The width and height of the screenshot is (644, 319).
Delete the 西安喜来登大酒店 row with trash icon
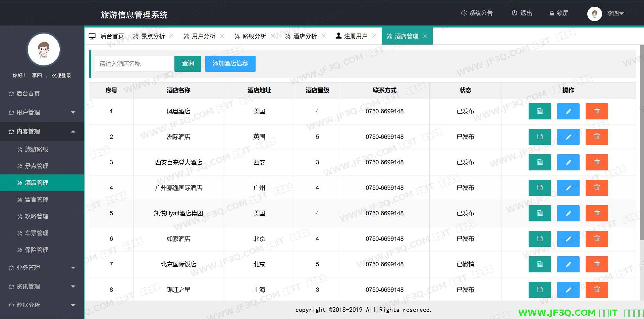(x=597, y=162)
